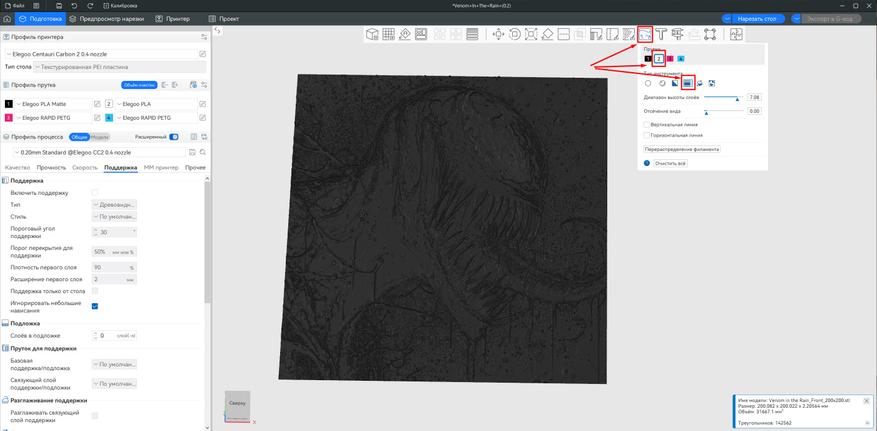Click the Add model cube icon
Screen dimensions: 877x431
coord(371,35)
